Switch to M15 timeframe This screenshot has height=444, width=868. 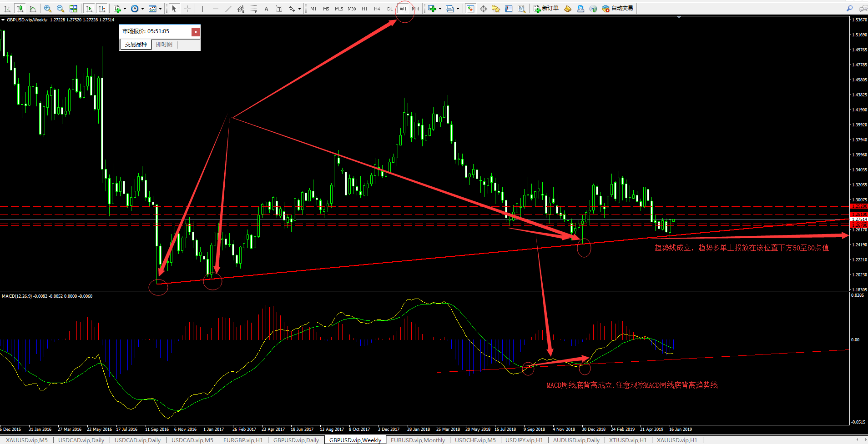(x=339, y=9)
